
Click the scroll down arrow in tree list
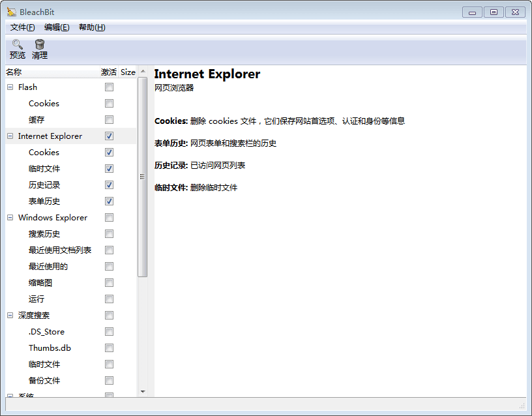tap(143, 391)
